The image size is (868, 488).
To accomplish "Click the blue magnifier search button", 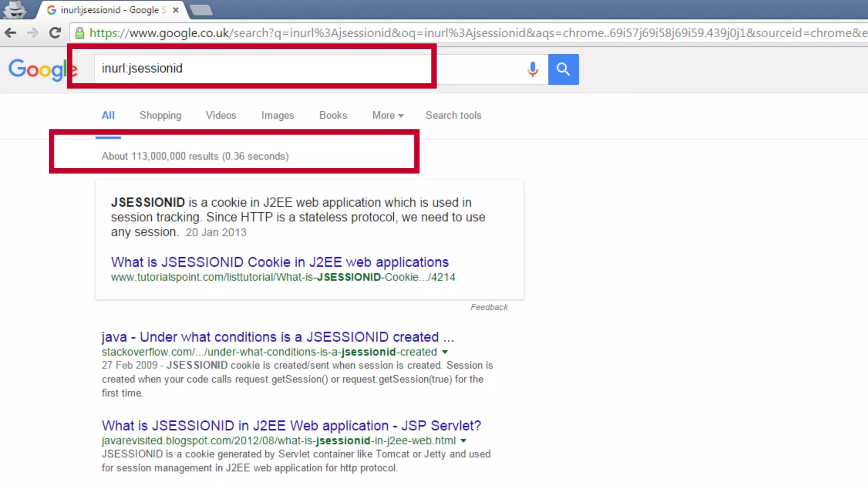I will [x=563, y=69].
